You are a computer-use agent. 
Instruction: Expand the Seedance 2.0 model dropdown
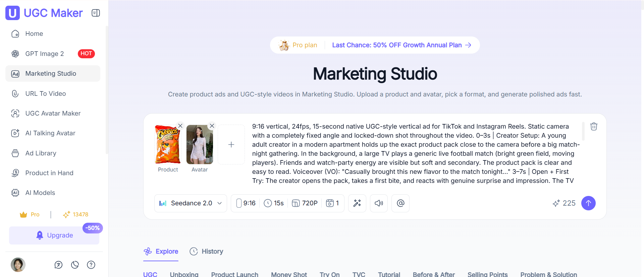pyautogui.click(x=191, y=203)
